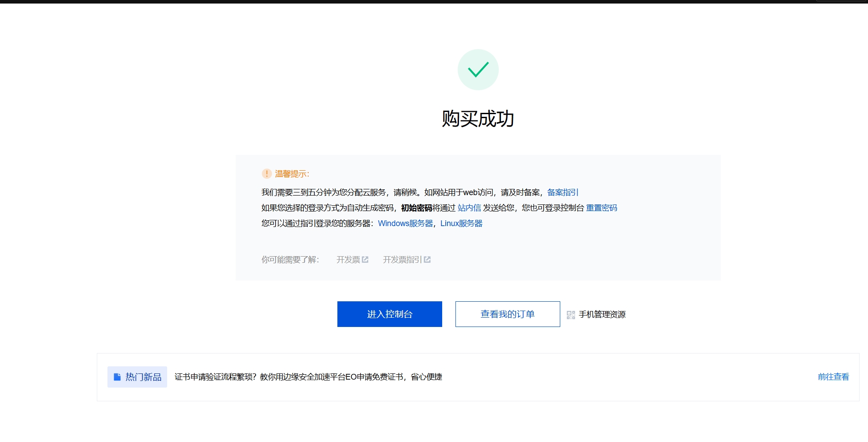Click the 温馨提示 label
The width and height of the screenshot is (868, 442).
pyautogui.click(x=292, y=174)
